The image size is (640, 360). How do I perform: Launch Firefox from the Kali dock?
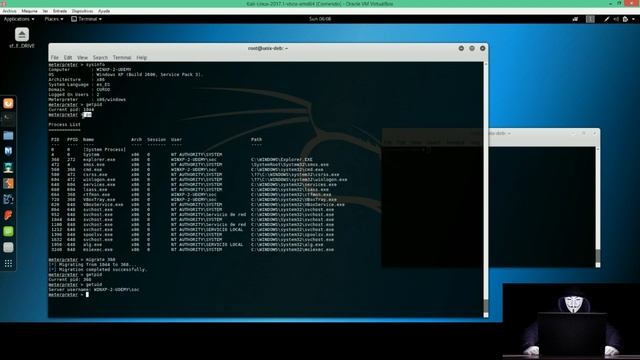coord(8,103)
